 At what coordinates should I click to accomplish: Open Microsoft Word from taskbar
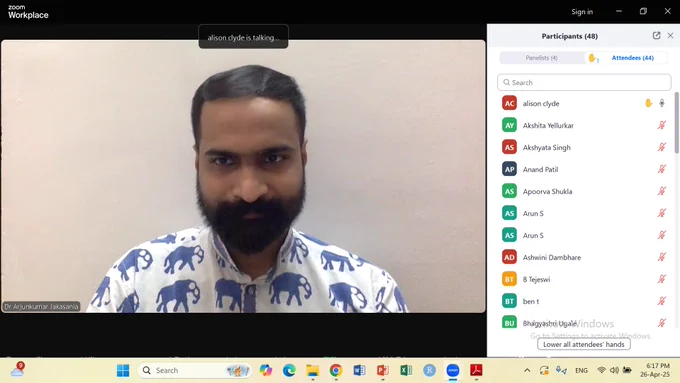click(x=359, y=370)
